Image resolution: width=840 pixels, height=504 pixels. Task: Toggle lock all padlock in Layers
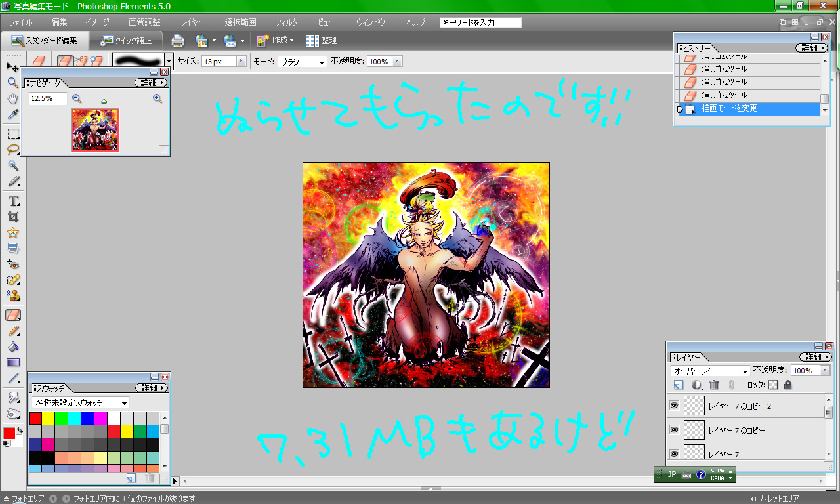coord(788,385)
